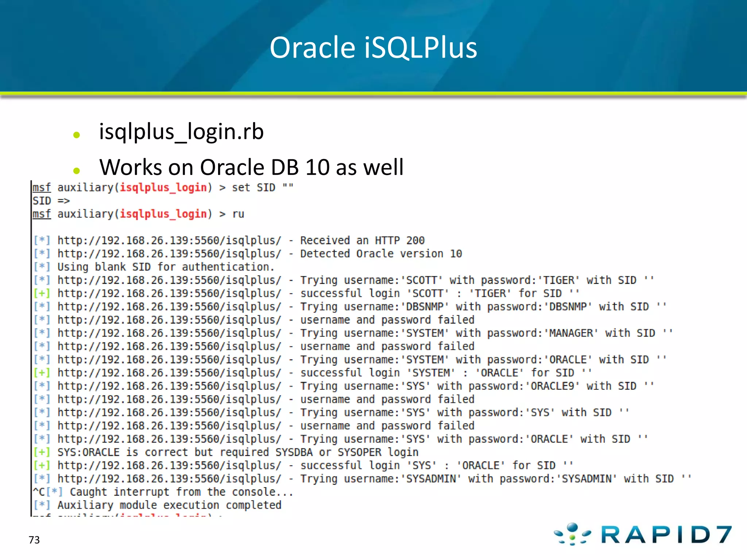Click the line trying DBSNMP with password DBSNMP
Viewport: 747px width, 560px height.
pyautogui.click(x=350, y=307)
